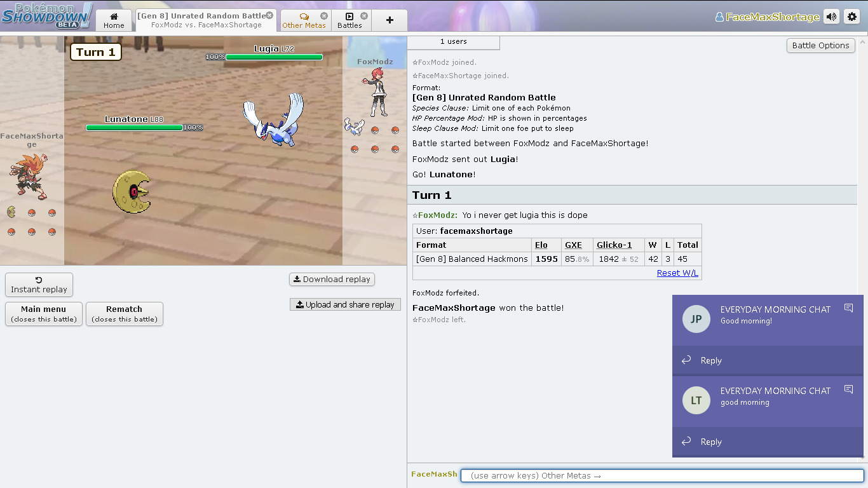Screen dimensions: 868x488
Task: Reset W/L record link
Action: pos(677,273)
